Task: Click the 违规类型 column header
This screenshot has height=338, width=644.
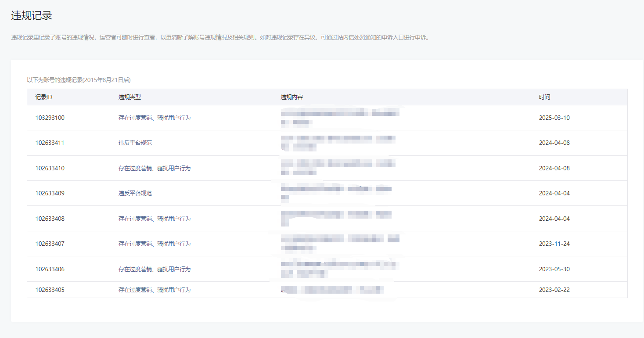Action: (x=130, y=97)
